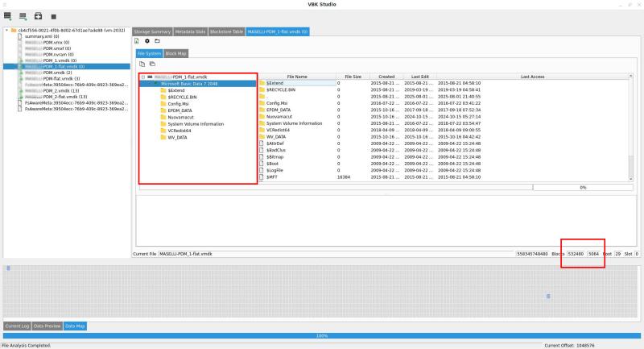This screenshot has width=644, height=349.
Task: Click the $RECYCLE.BIN folder icon in file list
Action: tap(262, 89)
